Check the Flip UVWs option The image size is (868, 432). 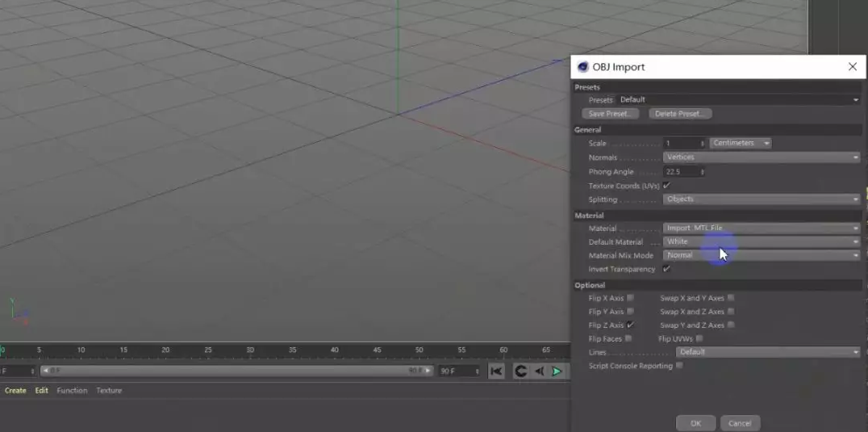click(699, 338)
